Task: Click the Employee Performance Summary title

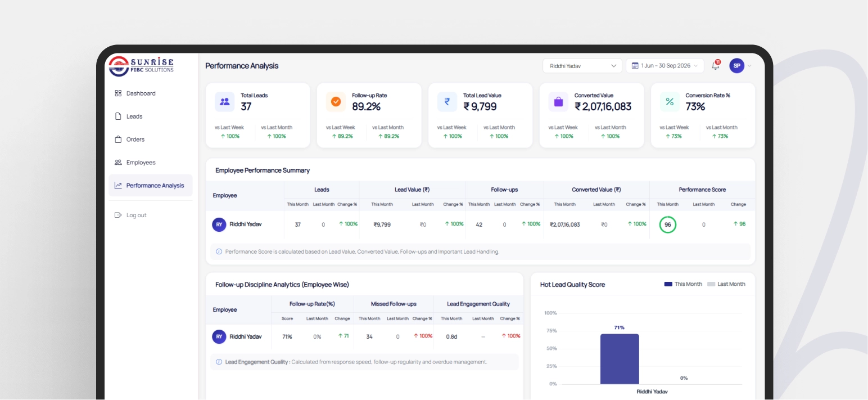Action: pyautogui.click(x=263, y=170)
